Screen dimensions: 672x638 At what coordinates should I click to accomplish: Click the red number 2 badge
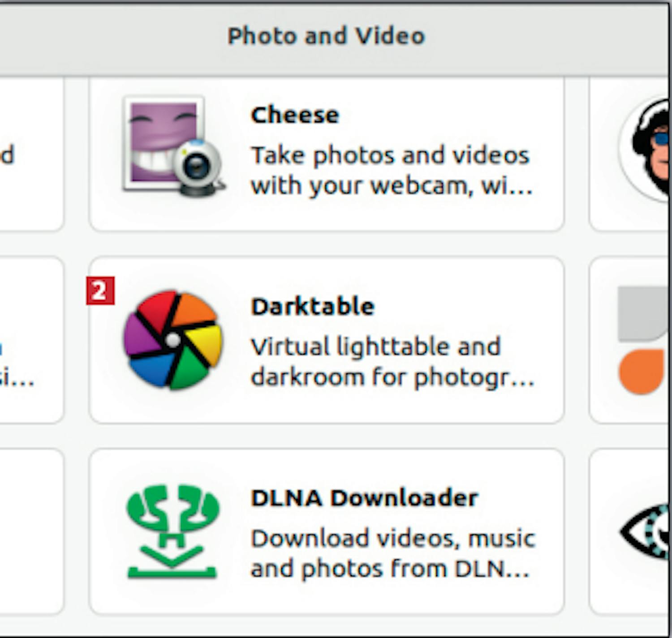(100, 291)
